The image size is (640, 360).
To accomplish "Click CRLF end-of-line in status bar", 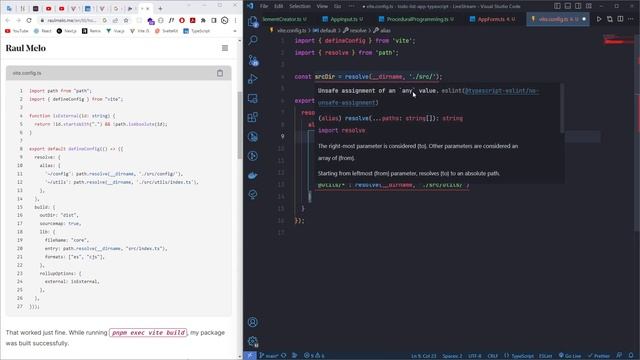I will click(493, 356).
